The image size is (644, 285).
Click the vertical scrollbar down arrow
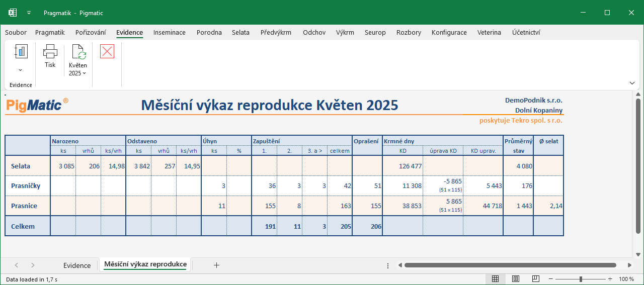[638, 254]
